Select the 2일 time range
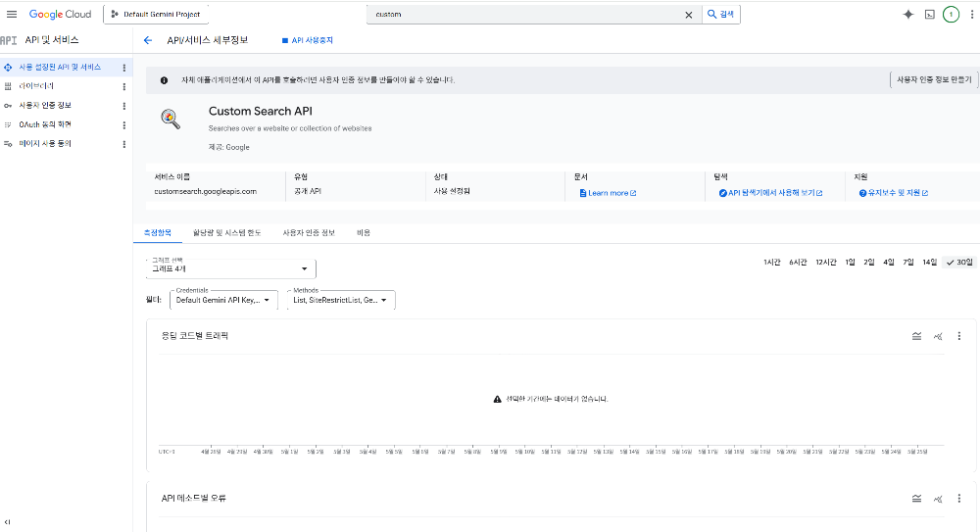This screenshot has width=980, height=532. tap(868, 262)
